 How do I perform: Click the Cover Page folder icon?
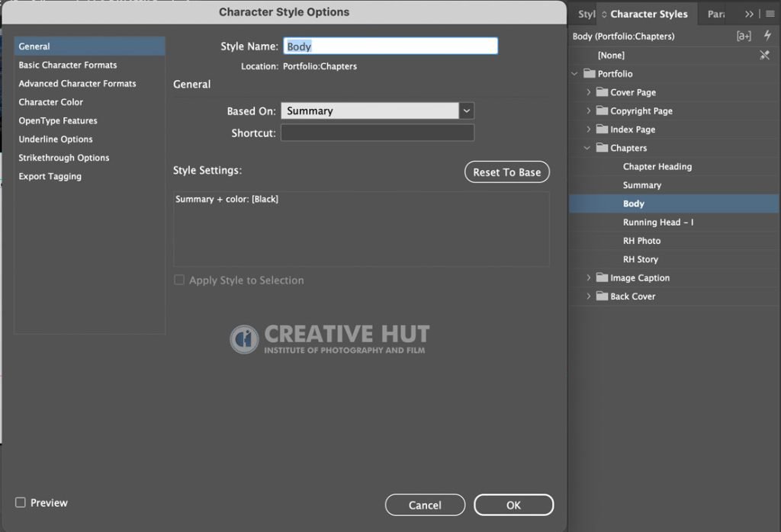pos(603,92)
